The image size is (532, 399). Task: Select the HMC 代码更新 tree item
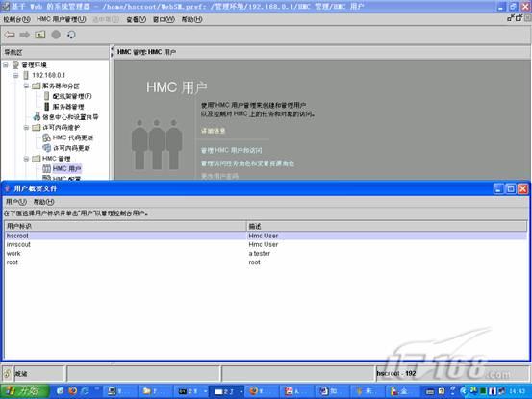[x=73, y=137]
